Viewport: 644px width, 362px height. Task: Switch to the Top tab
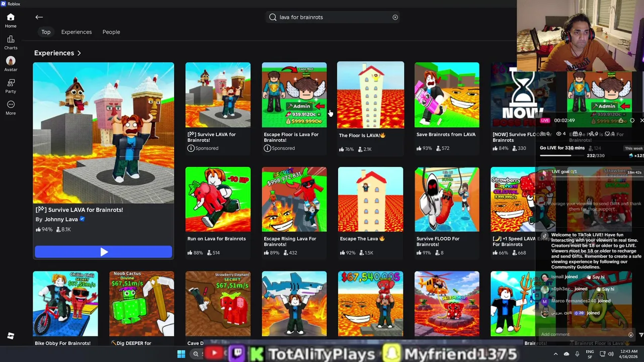tap(46, 32)
